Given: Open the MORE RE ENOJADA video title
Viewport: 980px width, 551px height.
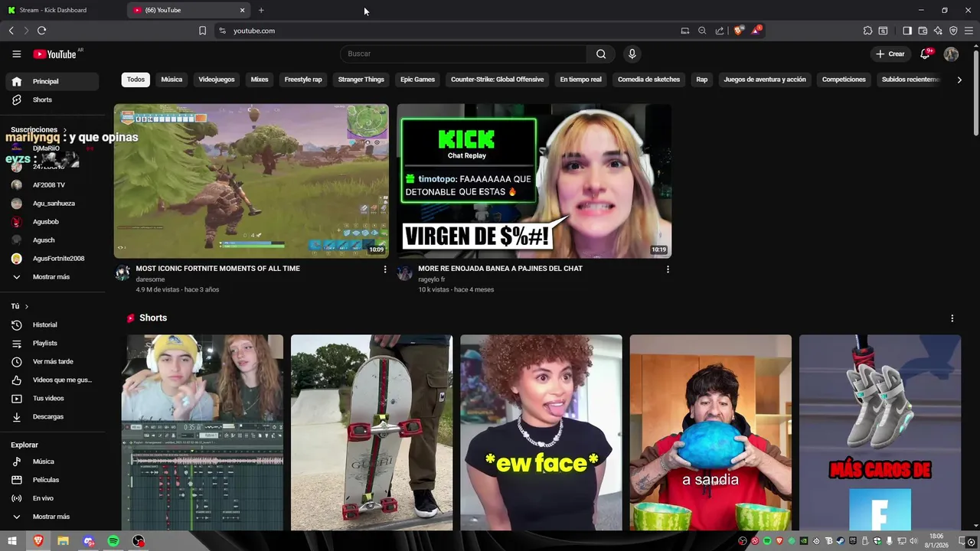Looking at the screenshot, I should (x=501, y=269).
